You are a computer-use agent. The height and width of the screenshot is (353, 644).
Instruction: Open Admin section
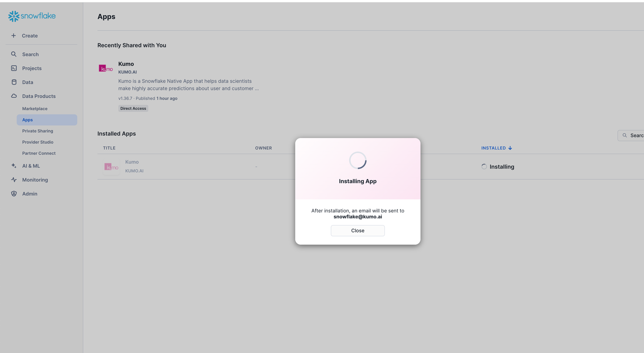point(30,194)
